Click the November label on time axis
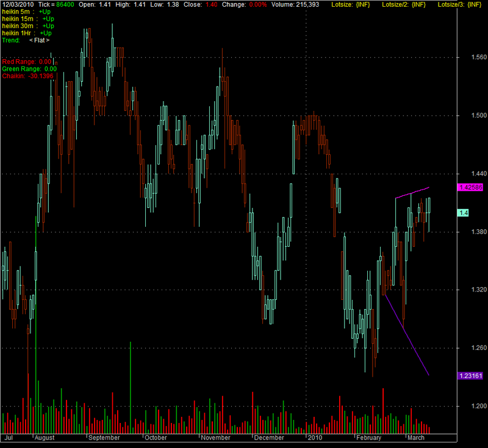 tap(215, 438)
